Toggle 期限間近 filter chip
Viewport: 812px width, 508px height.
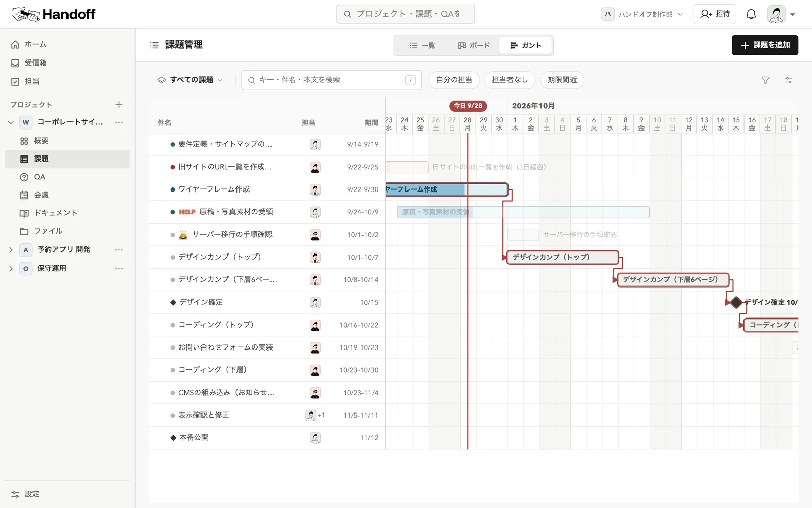click(x=562, y=80)
